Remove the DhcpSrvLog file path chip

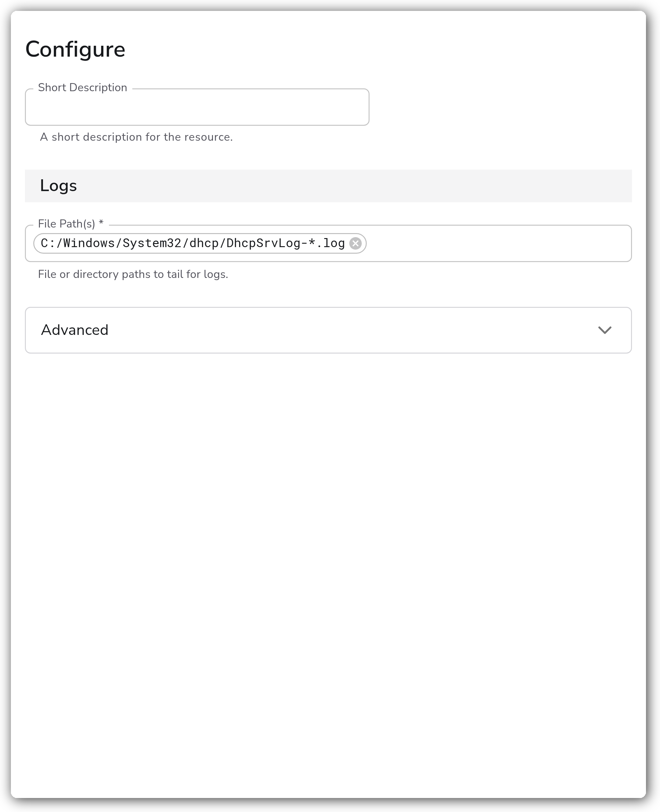click(356, 243)
